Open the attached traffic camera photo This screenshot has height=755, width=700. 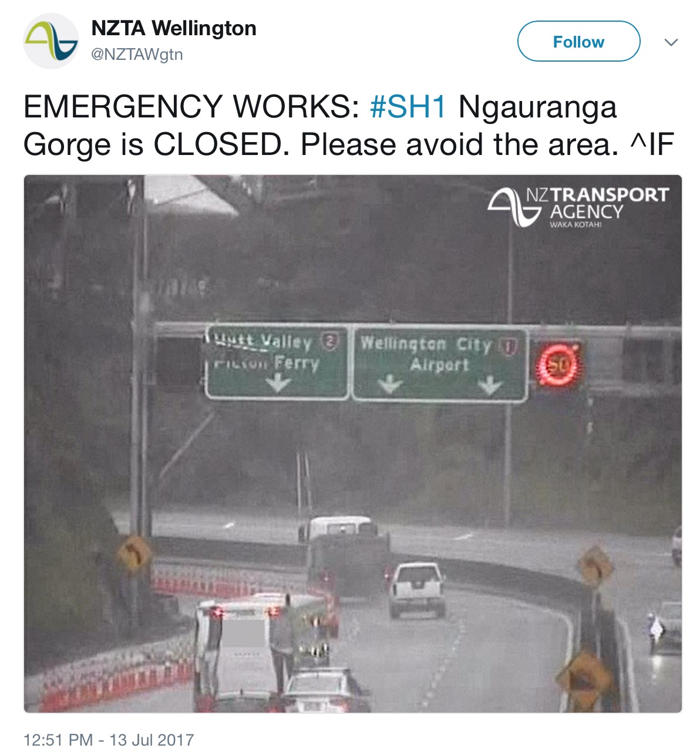pyautogui.click(x=352, y=444)
